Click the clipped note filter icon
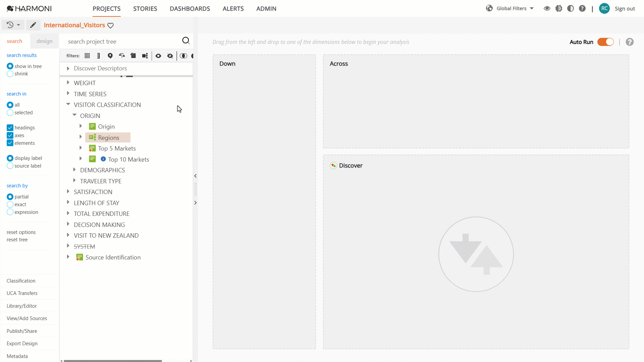The width and height of the screenshot is (644, 362). (133, 56)
